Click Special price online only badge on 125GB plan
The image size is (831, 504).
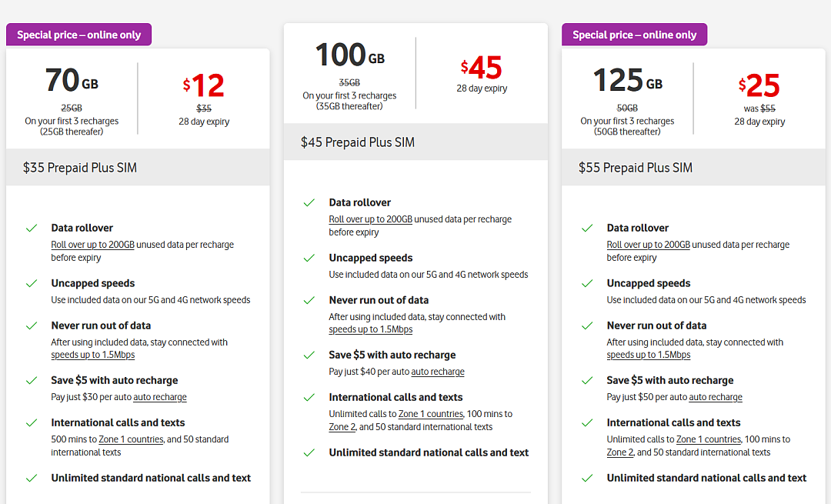[634, 35]
